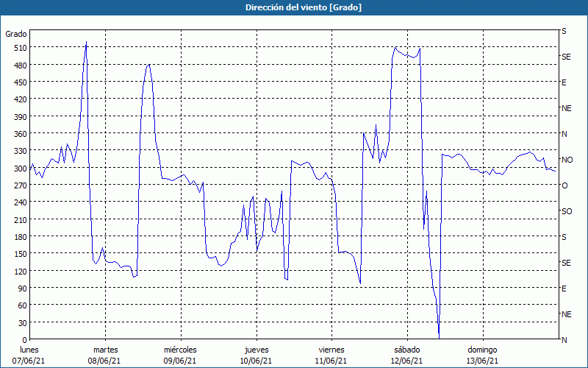Select the date '08/06/21'

(104, 361)
